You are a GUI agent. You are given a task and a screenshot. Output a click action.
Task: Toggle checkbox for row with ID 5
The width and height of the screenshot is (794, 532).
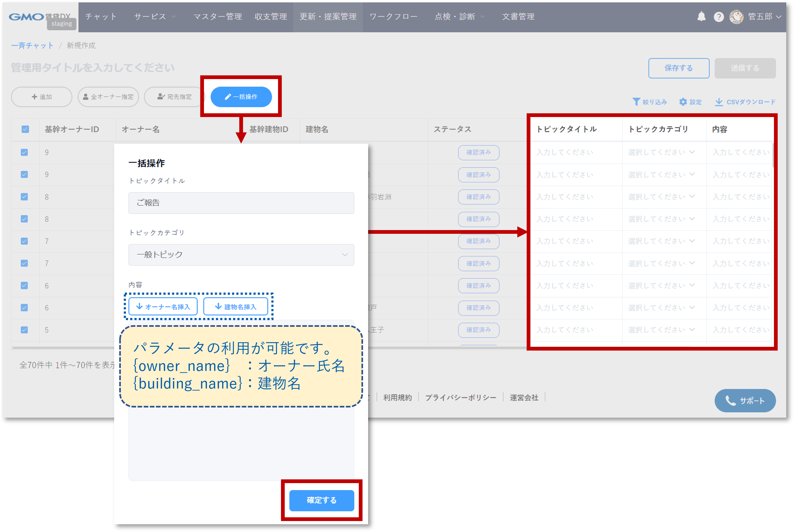pyautogui.click(x=24, y=330)
